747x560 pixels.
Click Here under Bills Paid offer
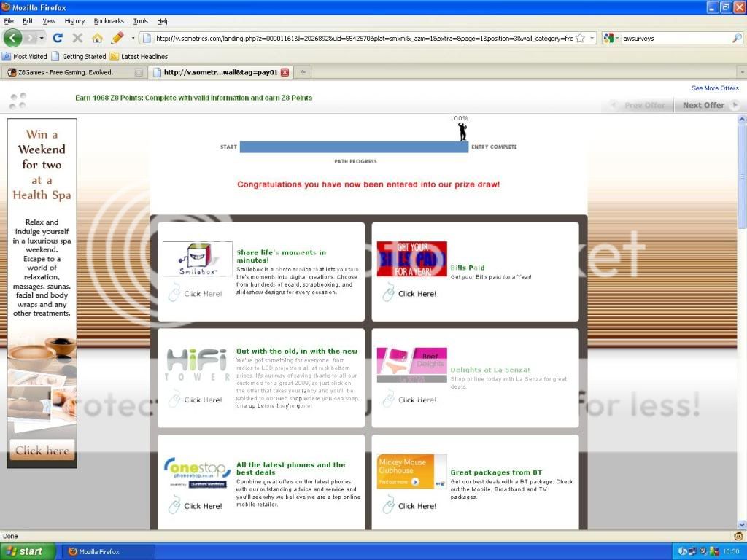(417, 294)
